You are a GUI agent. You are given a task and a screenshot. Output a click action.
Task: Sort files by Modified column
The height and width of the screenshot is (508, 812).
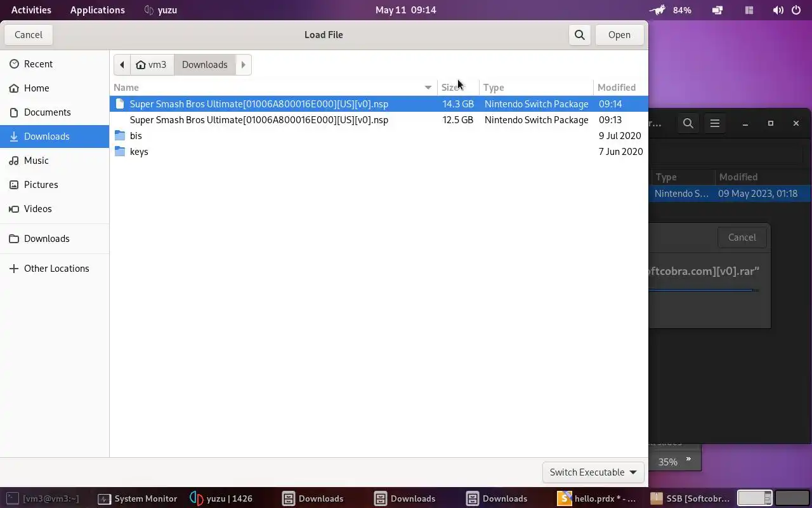point(620,88)
